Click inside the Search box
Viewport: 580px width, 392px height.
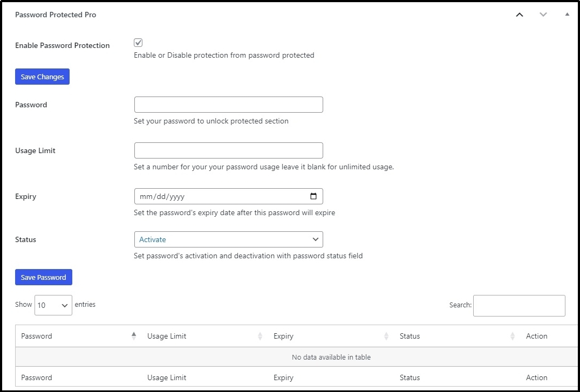tap(518, 306)
